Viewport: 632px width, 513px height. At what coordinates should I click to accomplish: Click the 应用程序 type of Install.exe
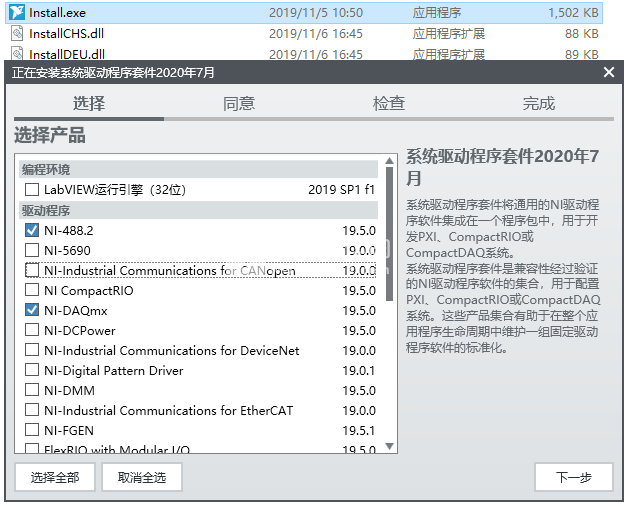[x=437, y=12]
